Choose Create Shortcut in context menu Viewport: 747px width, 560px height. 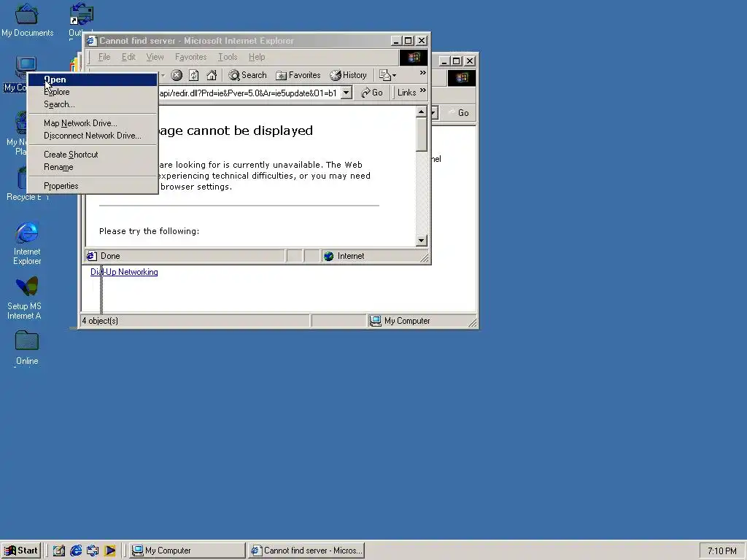(93, 155)
